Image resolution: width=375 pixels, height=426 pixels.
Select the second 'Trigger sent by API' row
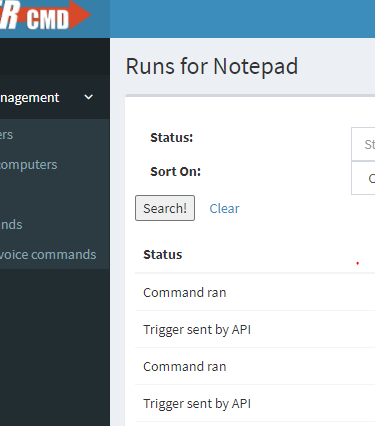255,403
